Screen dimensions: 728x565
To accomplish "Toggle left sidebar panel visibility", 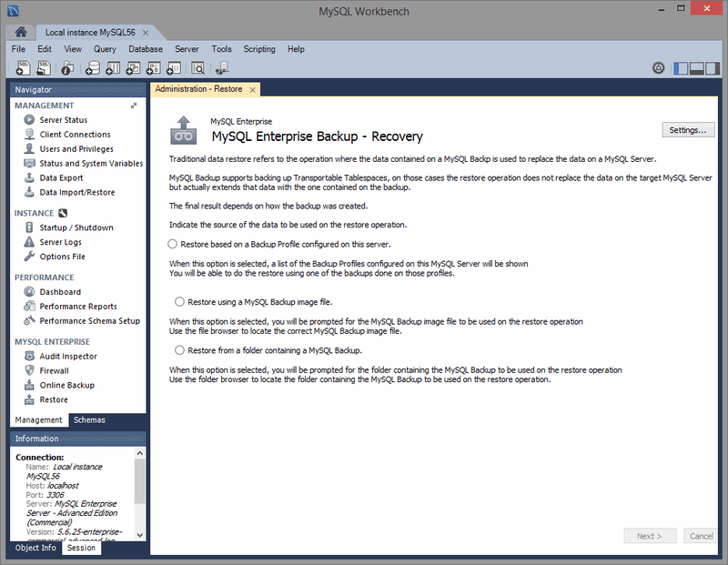I will pyautogui.click(x=681, y=68).
